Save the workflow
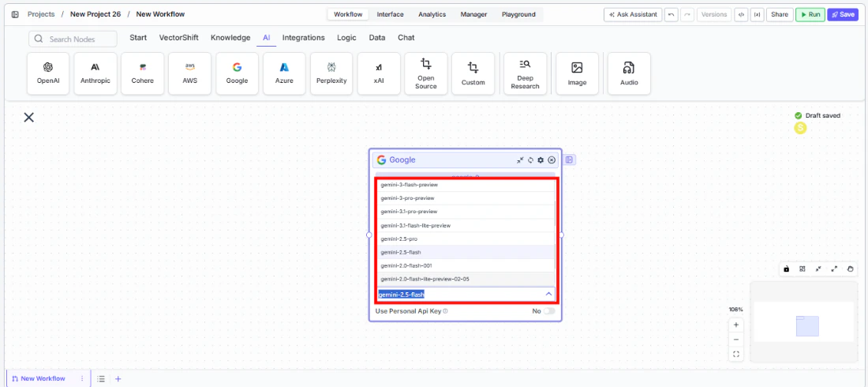 click(843, 14)
